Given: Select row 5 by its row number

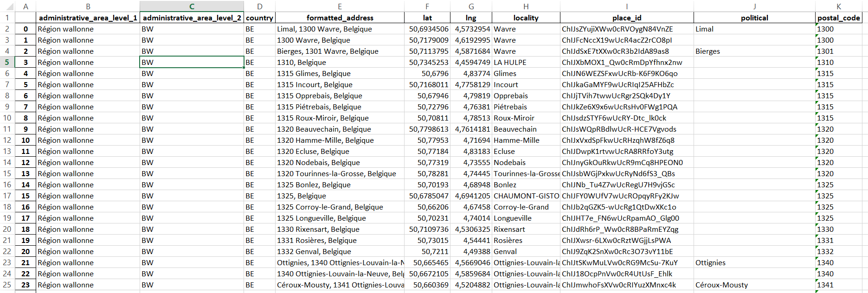Looking at the screenshot, I should coord(7,62).
